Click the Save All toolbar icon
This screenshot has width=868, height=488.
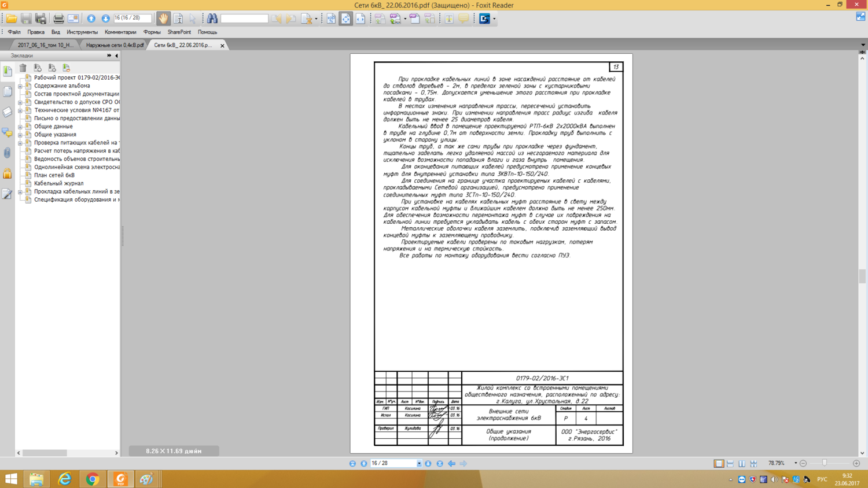click(41, 19)
